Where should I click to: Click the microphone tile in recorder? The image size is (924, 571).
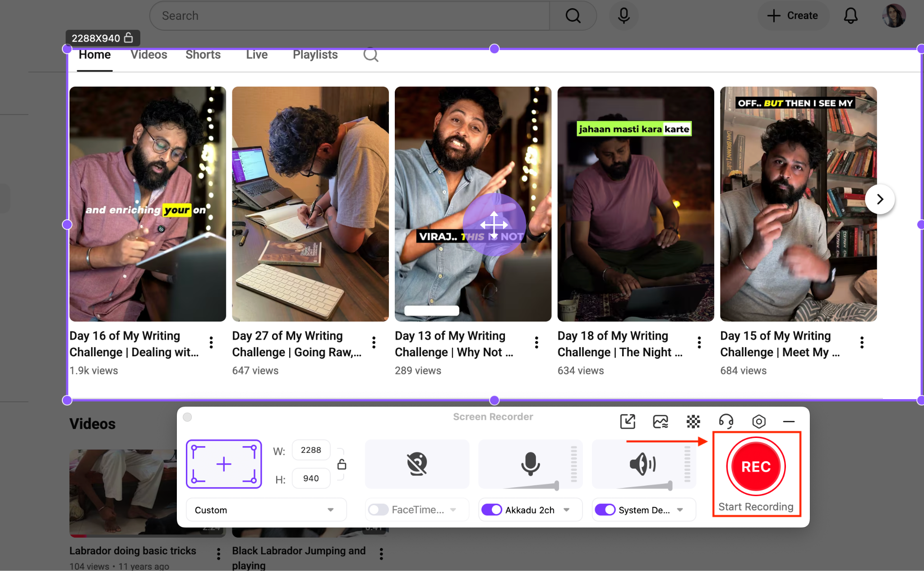[x=531, y=464]
